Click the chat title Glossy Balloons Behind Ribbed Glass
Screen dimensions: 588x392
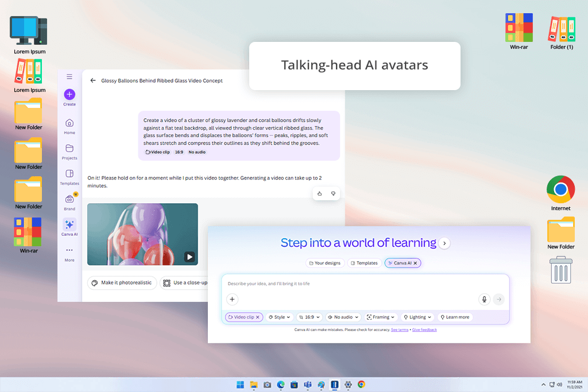[161, 80]
